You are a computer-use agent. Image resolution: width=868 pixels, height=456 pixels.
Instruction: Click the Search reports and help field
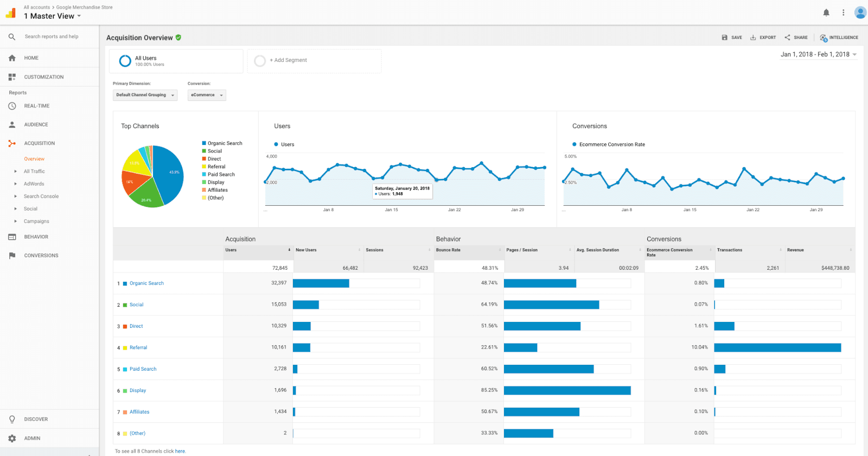coord(52,37)
